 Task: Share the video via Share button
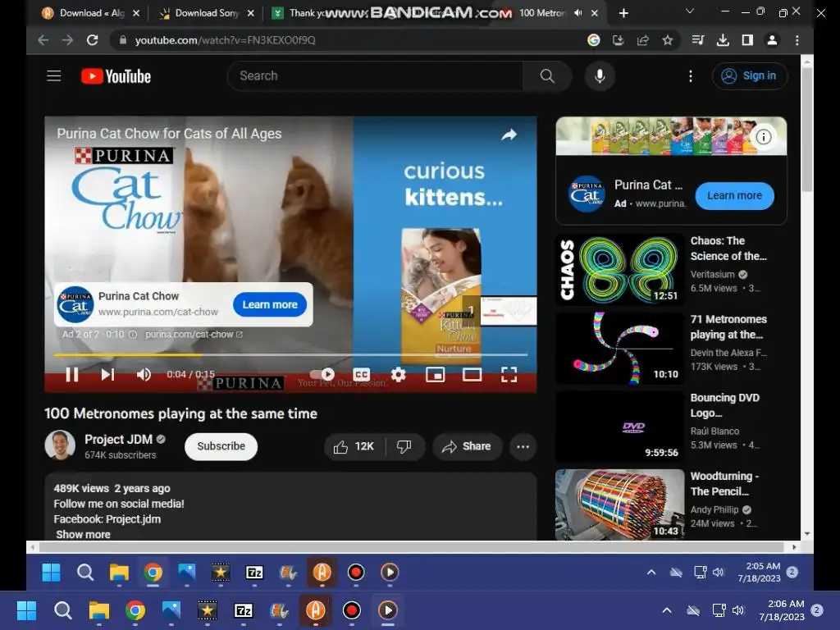click(467, 446)
